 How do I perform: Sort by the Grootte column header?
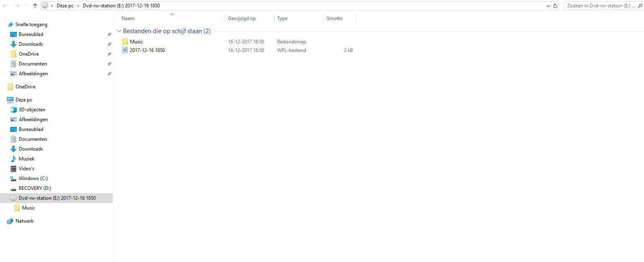coord(334,18)
